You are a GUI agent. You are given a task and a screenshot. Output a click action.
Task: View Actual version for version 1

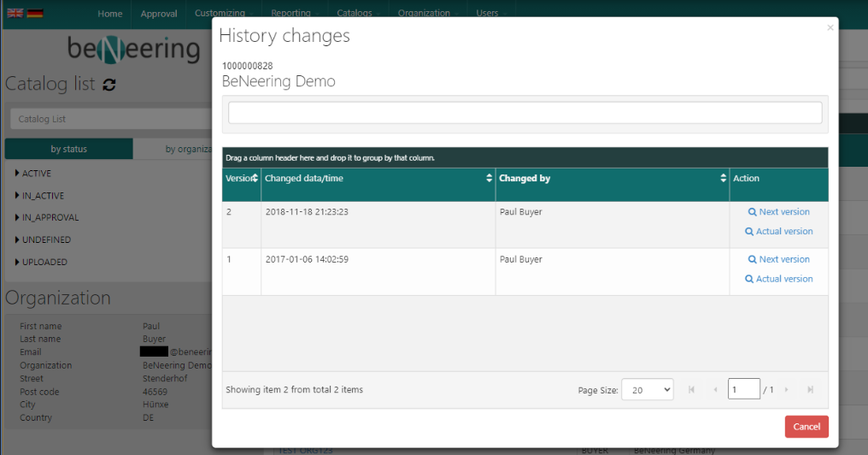click(778, 279)
